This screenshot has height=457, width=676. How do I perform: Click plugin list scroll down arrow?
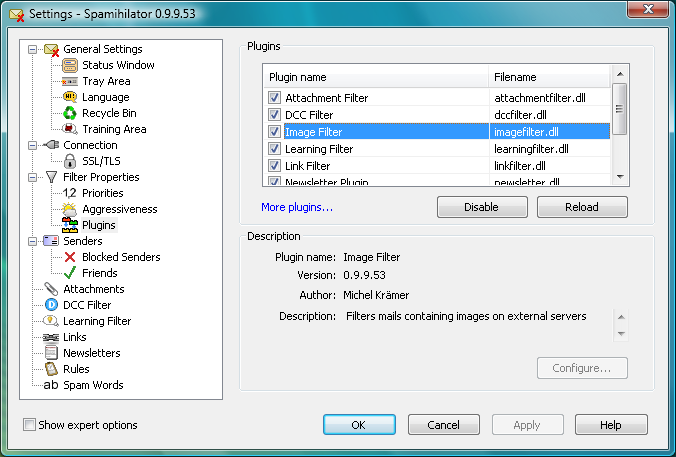click(620, 177)
